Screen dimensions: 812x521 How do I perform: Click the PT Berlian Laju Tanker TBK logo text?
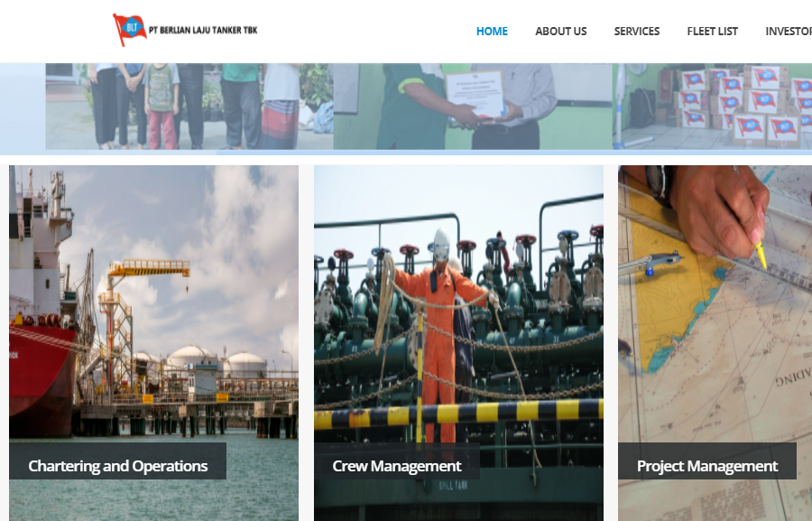(x=203, y=30)
